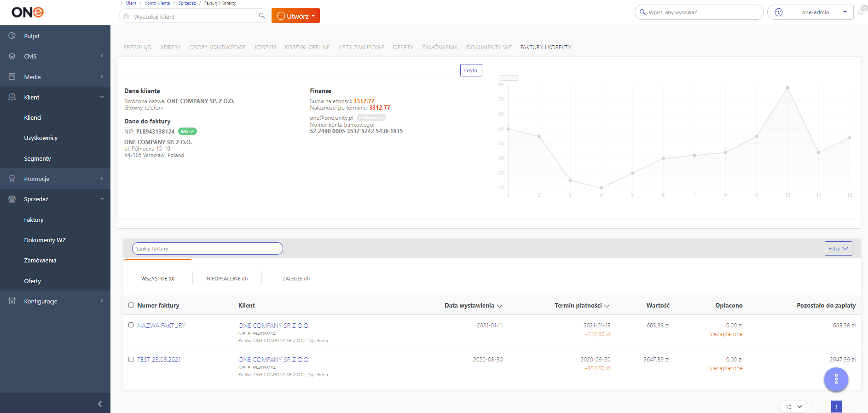
Task: Open Segmenty in the sidebar
Action: pos(38,158)
